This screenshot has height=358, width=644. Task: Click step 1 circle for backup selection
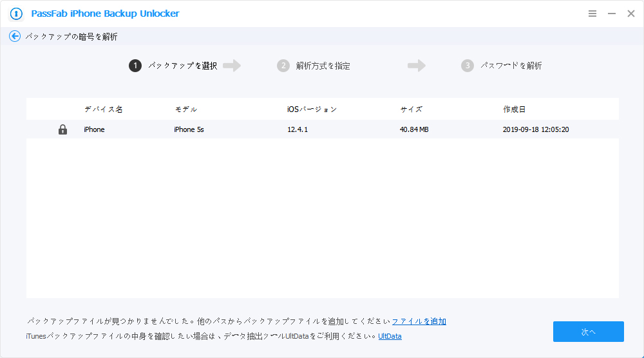(x=135, y=66)
